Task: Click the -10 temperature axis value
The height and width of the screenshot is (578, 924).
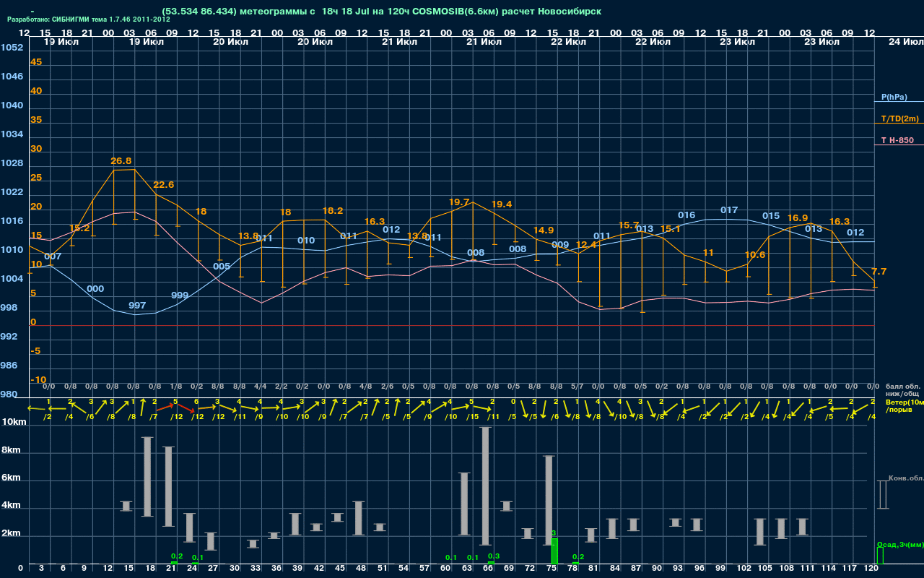Action: click(38, 380)
